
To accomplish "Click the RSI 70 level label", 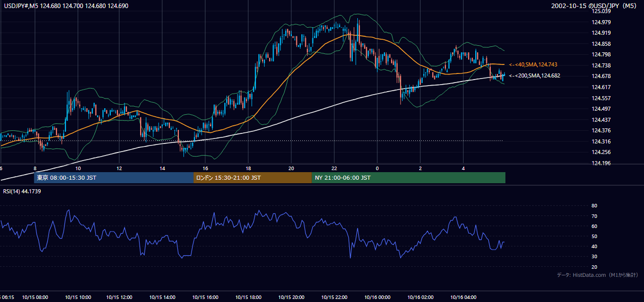I will click(594, 216).
